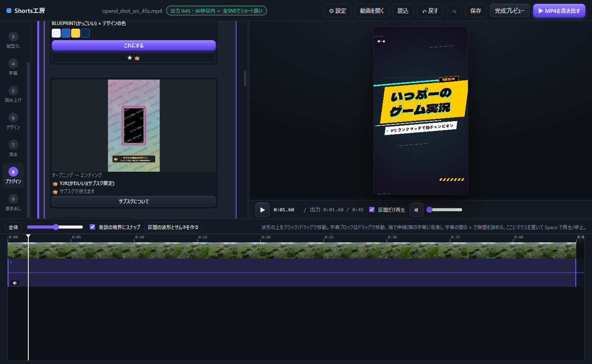Go to step 3 縦型化
The height and width of the screenshot is (364, 592).
point(13,40)
